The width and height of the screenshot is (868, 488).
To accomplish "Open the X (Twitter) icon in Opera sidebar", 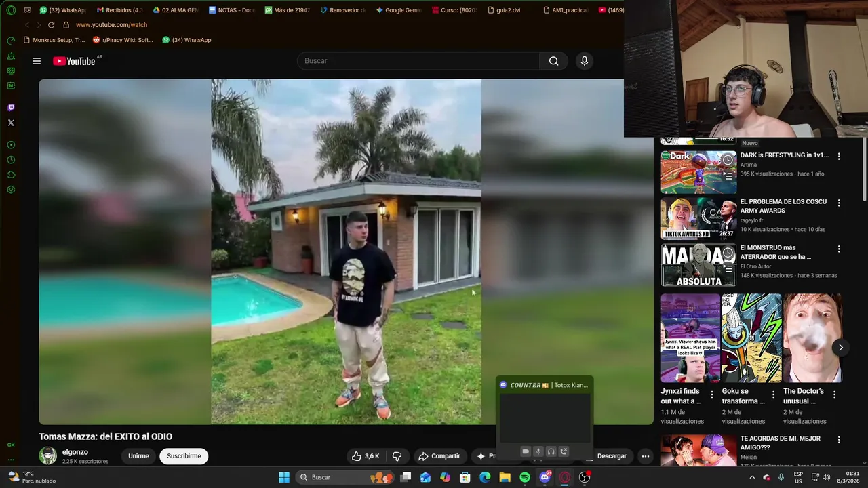I will 11,123.
